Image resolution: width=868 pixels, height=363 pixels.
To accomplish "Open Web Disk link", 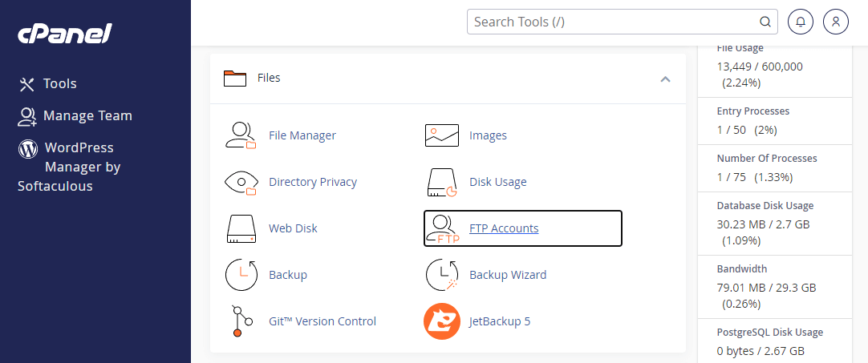I will [293, 228].
